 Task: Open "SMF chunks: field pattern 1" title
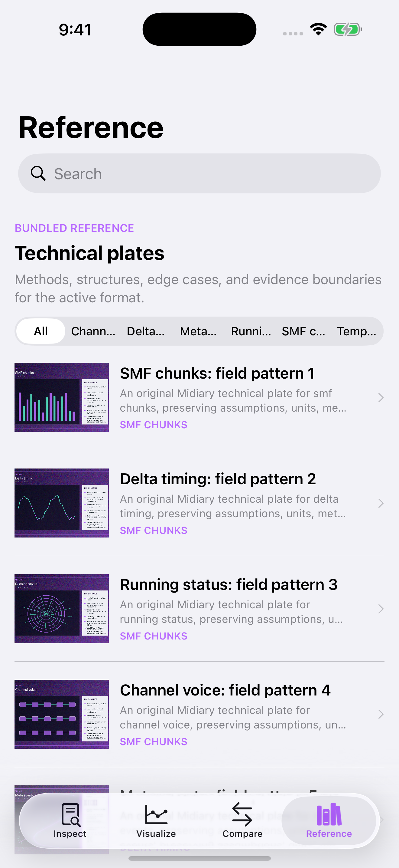[217, 373]
